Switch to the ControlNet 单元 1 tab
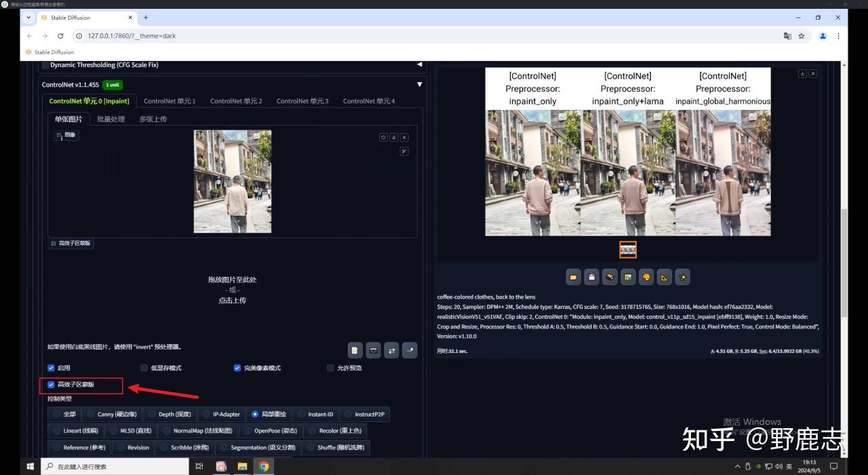The height and width of the screenshot is (475, 868). tap(170, 100)
